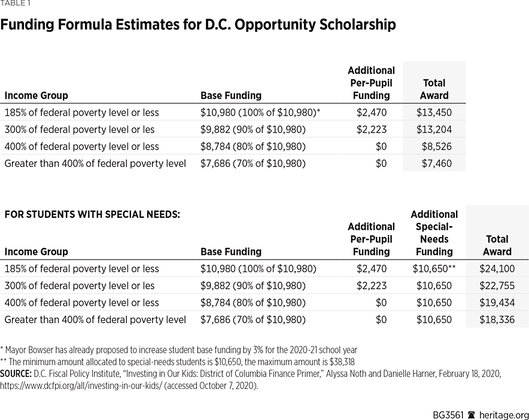The width and height of the screenshot is (529, 420).
Task: Select the $8,526 total award value
Action: pyautogui.click(x=437, y=147)
